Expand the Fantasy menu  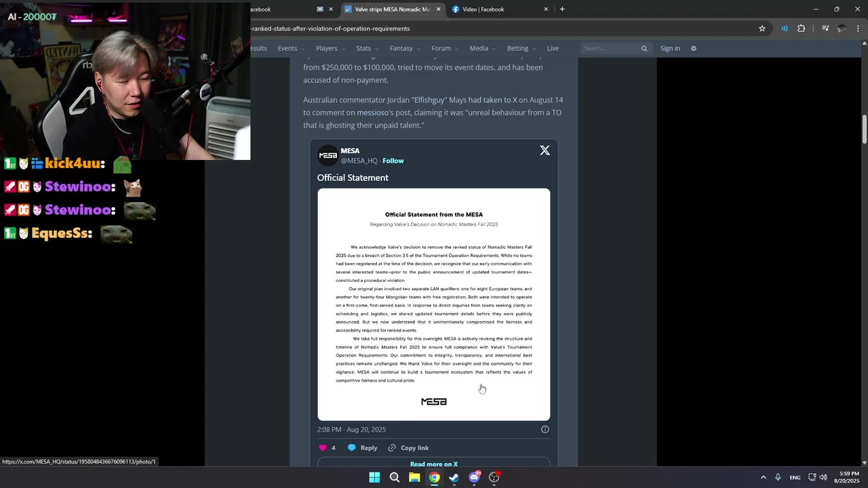coord(405,48)
